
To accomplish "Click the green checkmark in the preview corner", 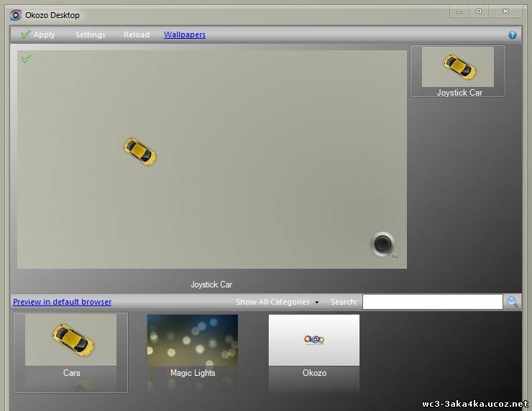I will click(x=27, y=58).
